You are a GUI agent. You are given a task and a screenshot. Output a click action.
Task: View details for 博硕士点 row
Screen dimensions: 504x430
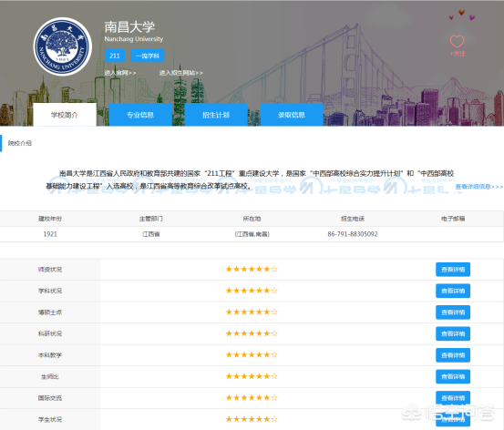pyautogui.click(x=453, y=312)
